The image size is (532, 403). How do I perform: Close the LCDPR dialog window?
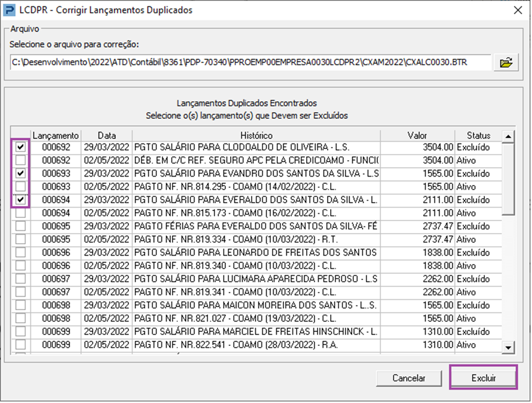click(518, 10)
